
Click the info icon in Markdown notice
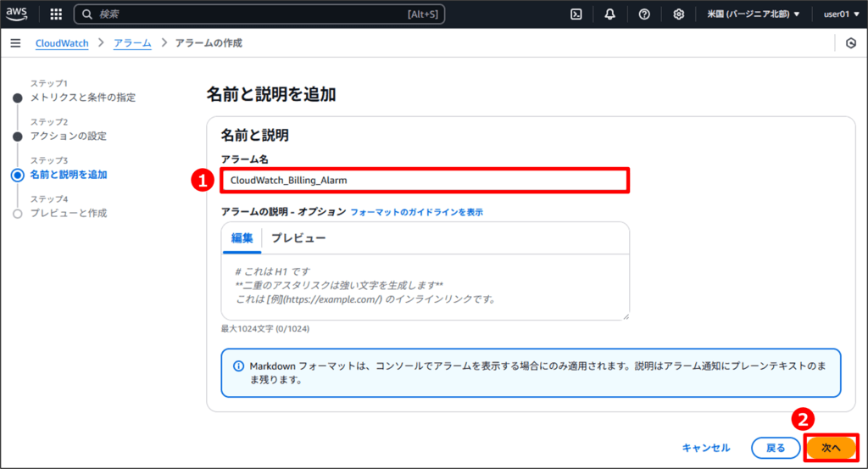coord(238,366)
